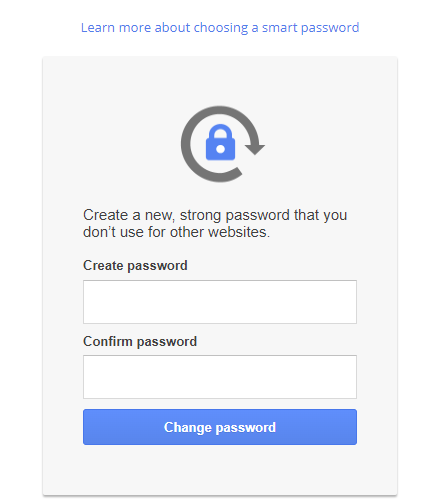Click the empty gray card area below Change password
This screenshot has width=434, height=503.
pyautogui.click(x=220, y=469)
